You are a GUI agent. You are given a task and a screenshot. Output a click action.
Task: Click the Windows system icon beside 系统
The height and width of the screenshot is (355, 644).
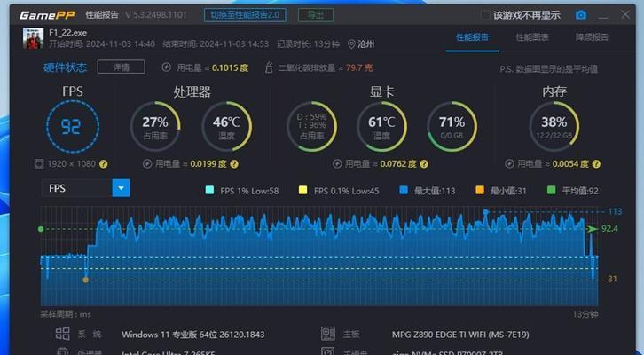(x=62, y=334)
